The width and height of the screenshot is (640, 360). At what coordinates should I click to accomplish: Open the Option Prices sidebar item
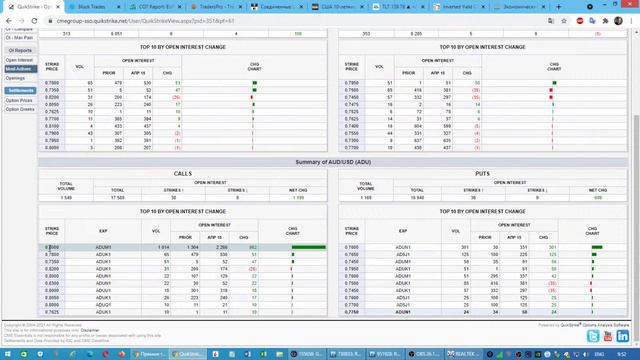[x=19, y=100]
